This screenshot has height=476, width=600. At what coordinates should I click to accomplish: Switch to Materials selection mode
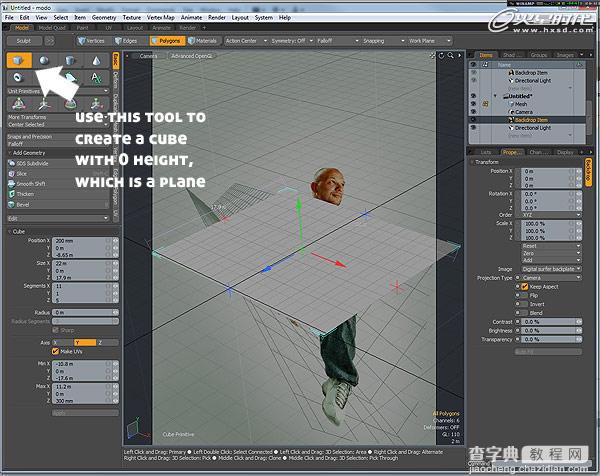click(203, 41)
